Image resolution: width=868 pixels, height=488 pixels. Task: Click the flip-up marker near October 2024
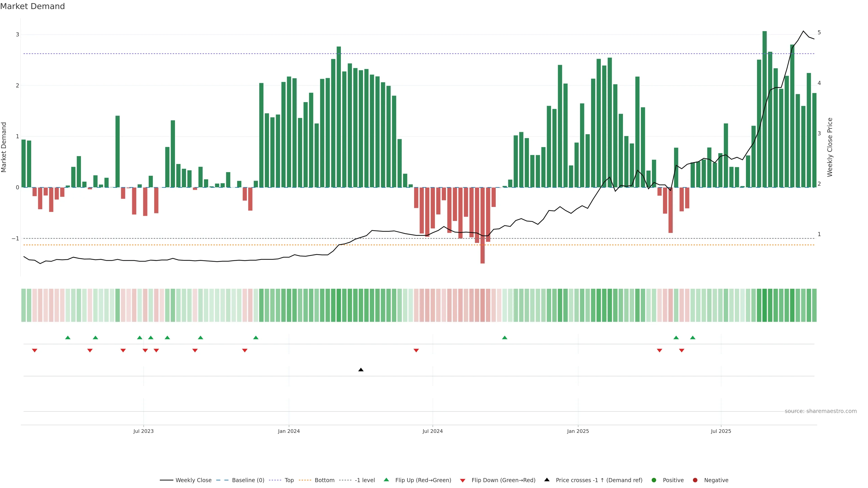505,338
